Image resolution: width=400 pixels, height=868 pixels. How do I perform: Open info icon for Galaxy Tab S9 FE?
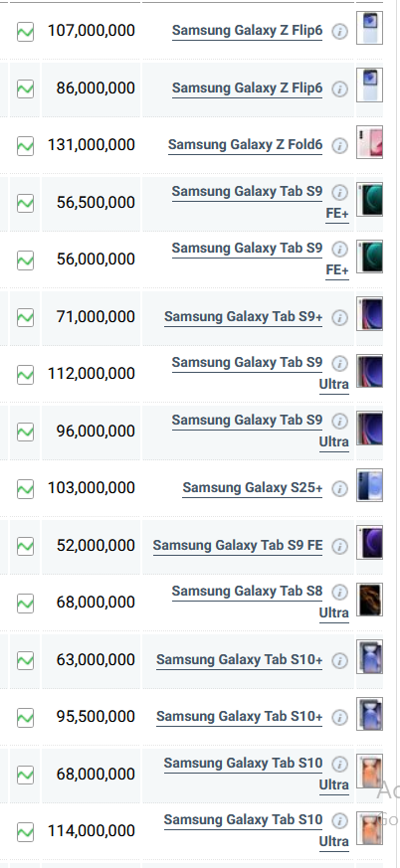tap(339, 547)
